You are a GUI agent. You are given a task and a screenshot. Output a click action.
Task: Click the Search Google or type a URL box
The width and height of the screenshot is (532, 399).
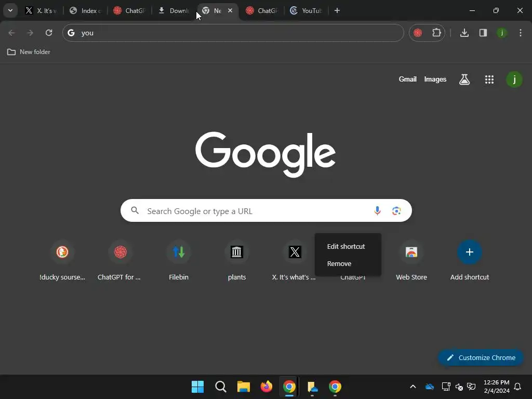(x=266, y=211)
